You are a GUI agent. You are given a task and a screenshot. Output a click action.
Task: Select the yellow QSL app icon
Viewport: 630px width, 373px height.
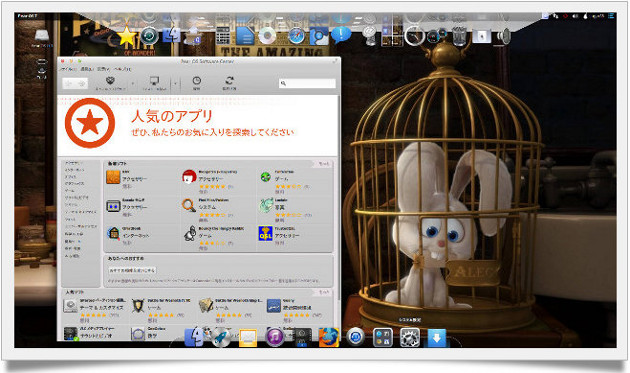click(x=265, y=233)
